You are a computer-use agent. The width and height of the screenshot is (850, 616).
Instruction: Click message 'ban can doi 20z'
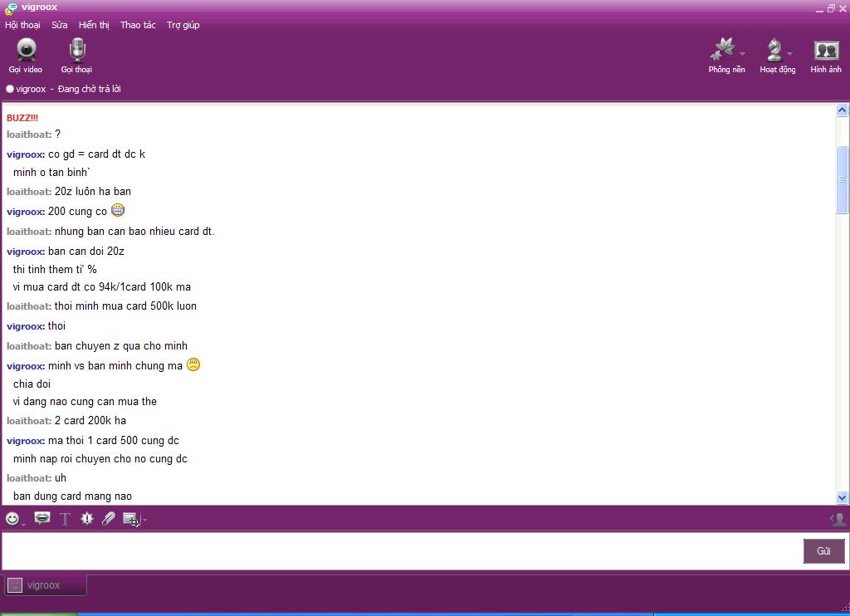[86, 251]
